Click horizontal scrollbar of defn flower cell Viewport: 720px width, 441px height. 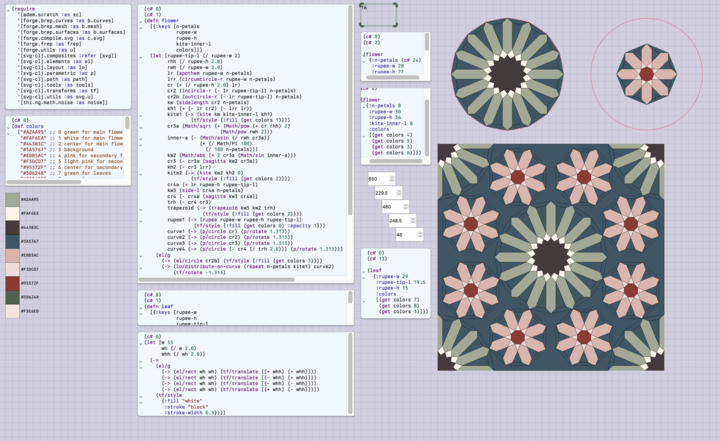pyautogui.click(x=216, y=279)
